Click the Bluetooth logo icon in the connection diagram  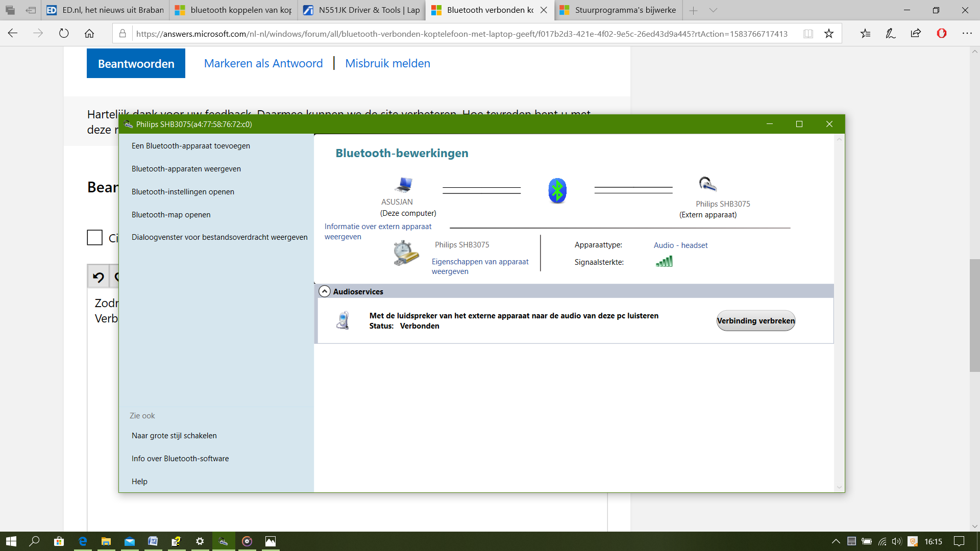[x=557, y=191]
